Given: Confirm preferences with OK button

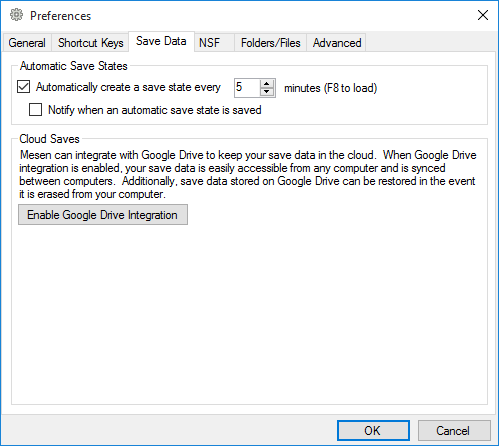Looking at the screenshot, I should click(373, 431).
